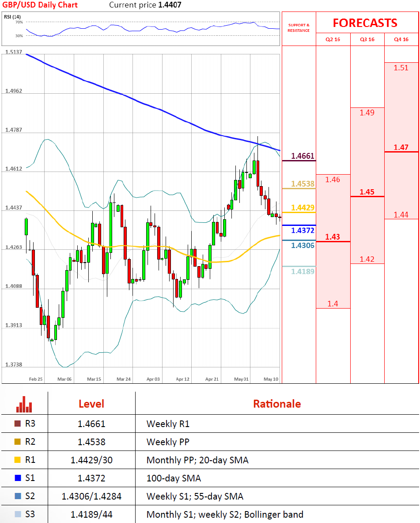Click table level cell '1.4306/1.4284'
Viewport: 420px width, 523px height.
tap(91, 496)
